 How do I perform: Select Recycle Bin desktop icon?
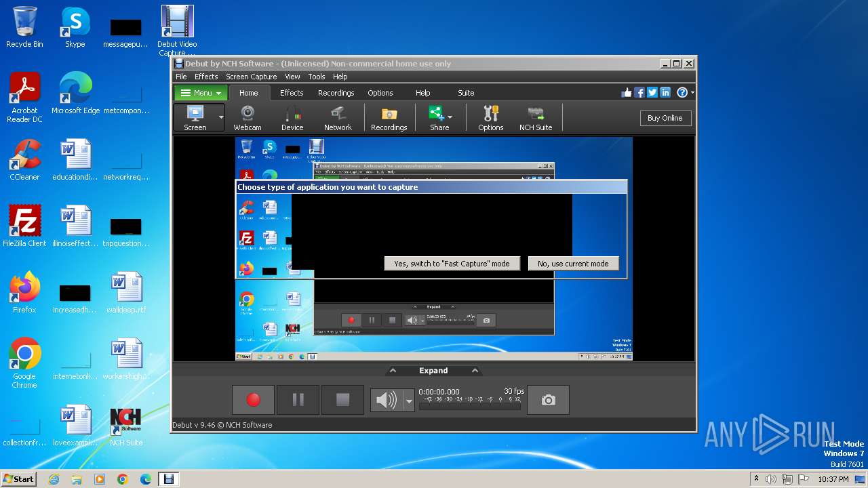24,27
